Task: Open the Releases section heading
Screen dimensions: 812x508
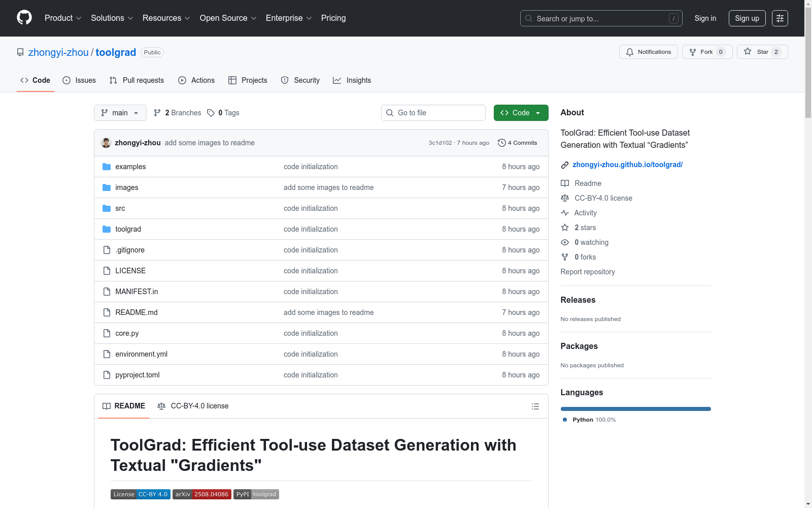Action: click(x=578, y=300)
